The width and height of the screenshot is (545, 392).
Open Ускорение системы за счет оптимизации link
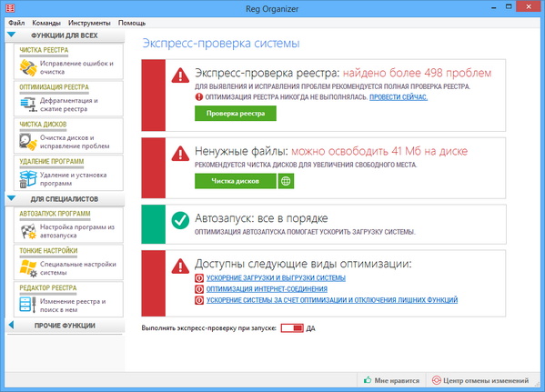coord(332,300)
